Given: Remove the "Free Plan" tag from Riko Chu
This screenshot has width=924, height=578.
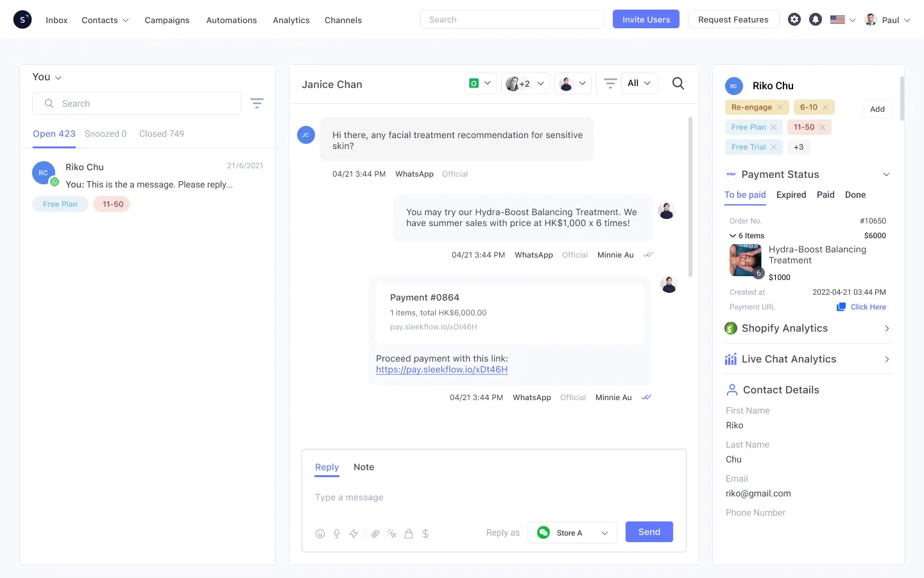Looking at the screenshot, I should (x=774, y=127).
